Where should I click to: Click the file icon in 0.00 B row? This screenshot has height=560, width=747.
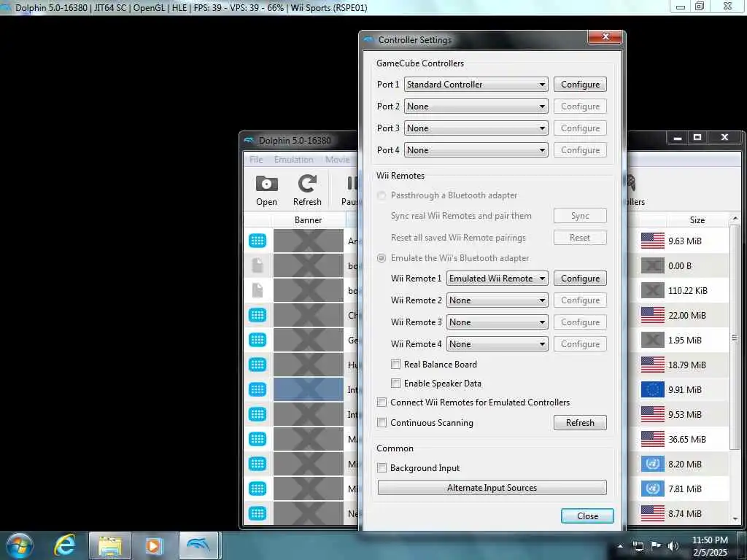258,265
